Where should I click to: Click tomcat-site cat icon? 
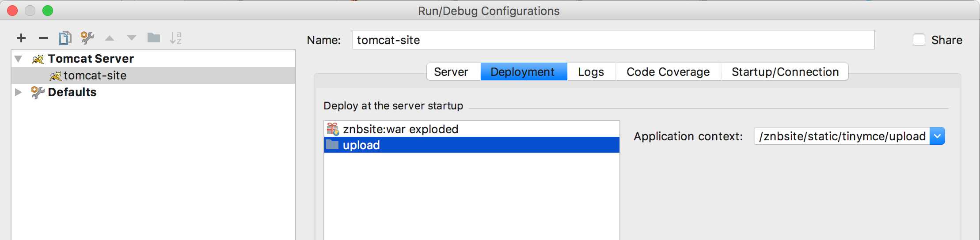pos(56,76)
